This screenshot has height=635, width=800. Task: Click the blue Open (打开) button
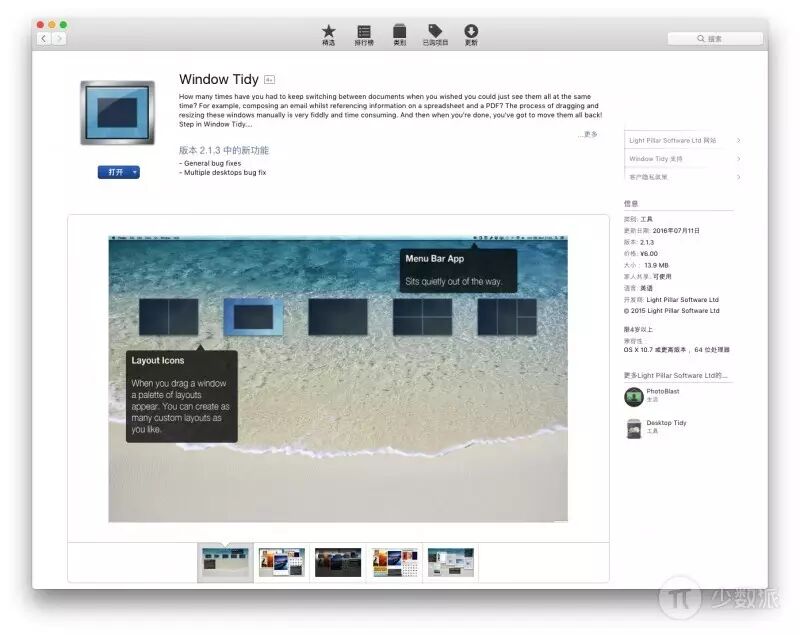pos(114,172)
